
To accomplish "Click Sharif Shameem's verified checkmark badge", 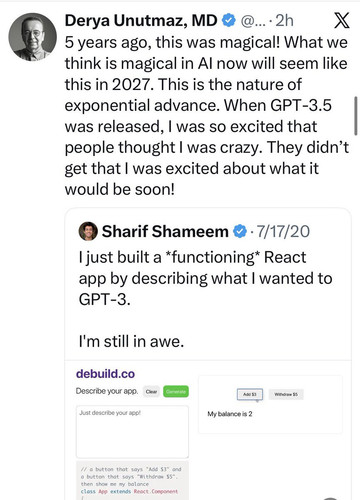I will [240, 231].
